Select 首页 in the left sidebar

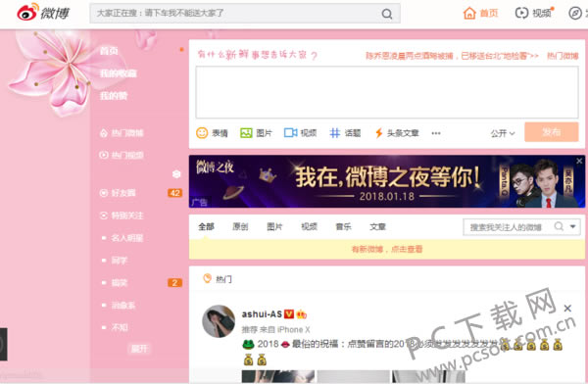(109, 51)
